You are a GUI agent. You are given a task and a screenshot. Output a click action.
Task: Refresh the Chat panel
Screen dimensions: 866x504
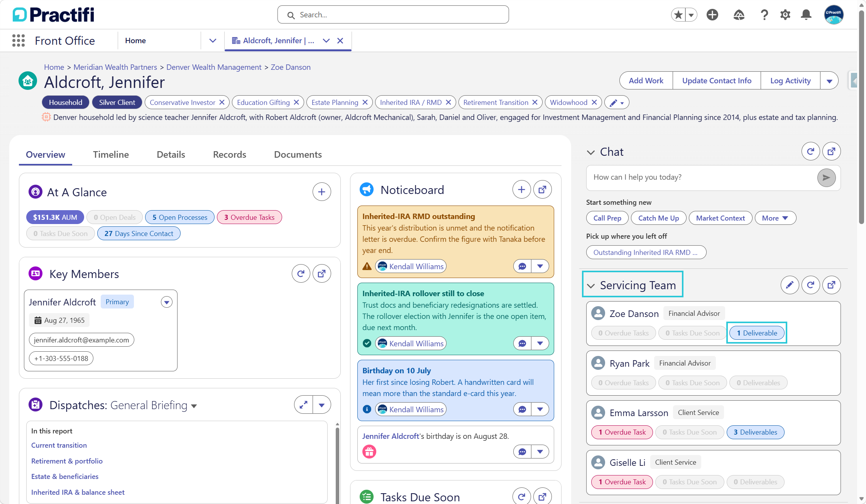(810, 152)
